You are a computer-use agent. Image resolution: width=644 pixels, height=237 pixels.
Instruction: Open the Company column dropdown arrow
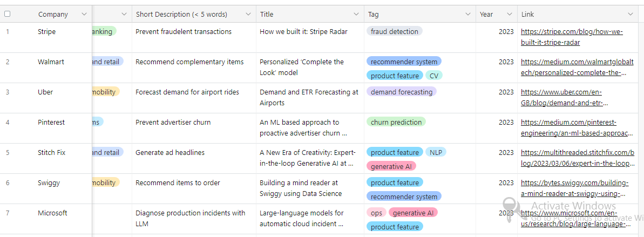[84, 15]
